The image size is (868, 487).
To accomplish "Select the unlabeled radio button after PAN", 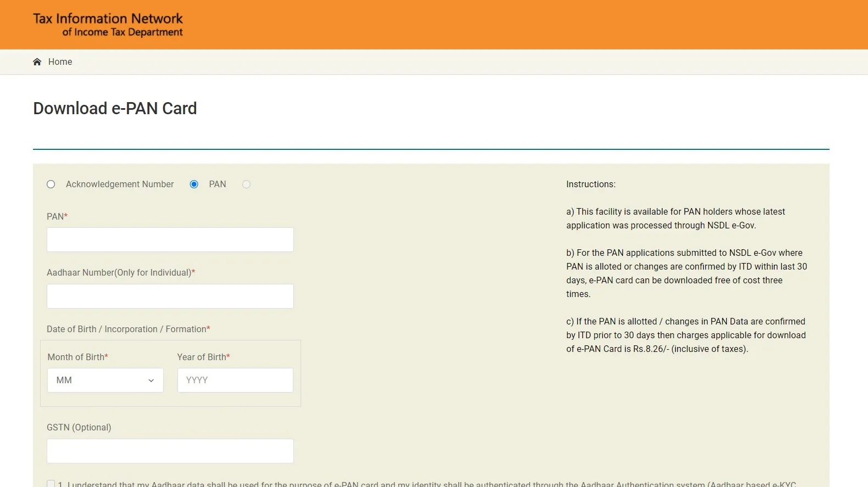I will (247, 184).
